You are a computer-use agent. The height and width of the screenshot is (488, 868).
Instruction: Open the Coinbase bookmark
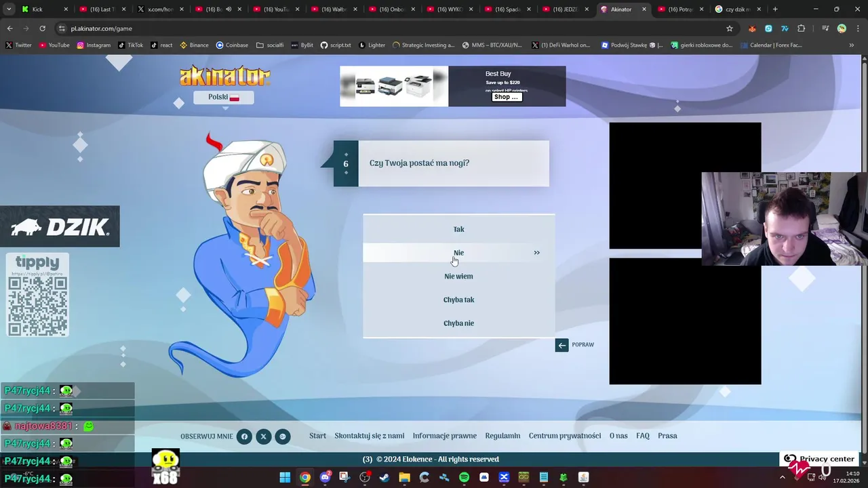pyautogui.click(x=232, y=45)
